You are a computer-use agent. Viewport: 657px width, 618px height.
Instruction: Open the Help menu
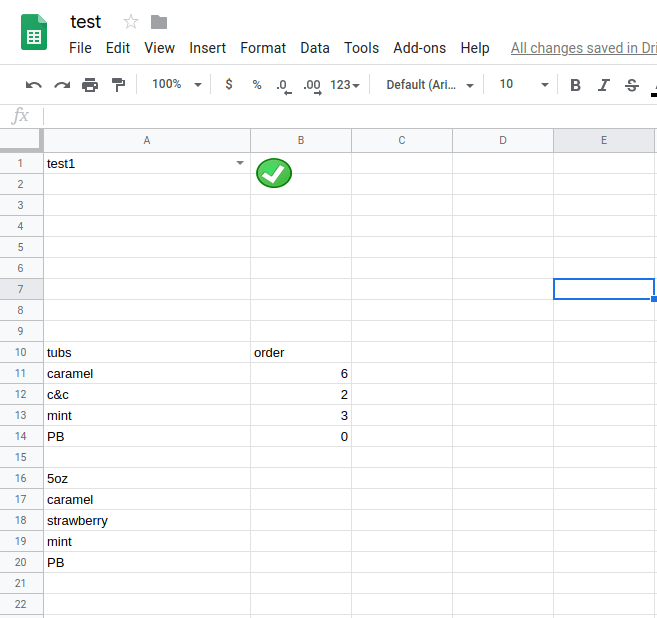point(475,48)
